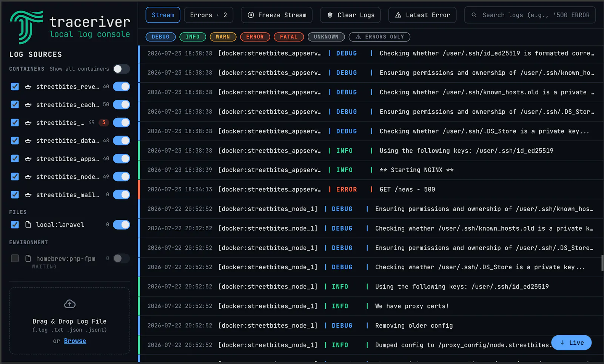Click the Clear Logs button
Screen dimensions: 604x364
coord(350,15)
